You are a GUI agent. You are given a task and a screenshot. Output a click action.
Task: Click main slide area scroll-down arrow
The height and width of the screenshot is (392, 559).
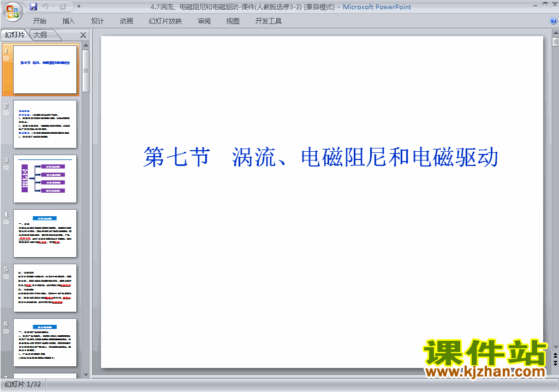pos(555,347)
